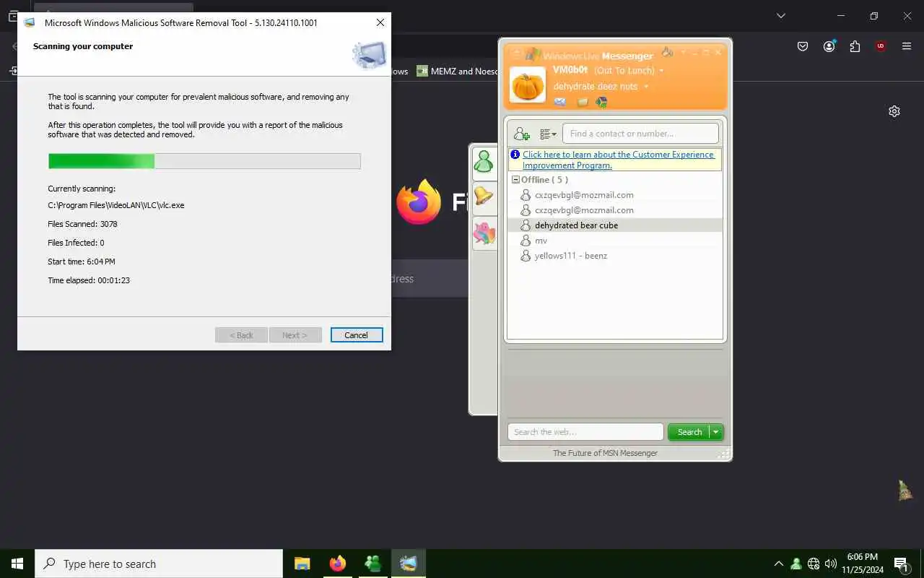Click the green Search button in Messenger

689,432
